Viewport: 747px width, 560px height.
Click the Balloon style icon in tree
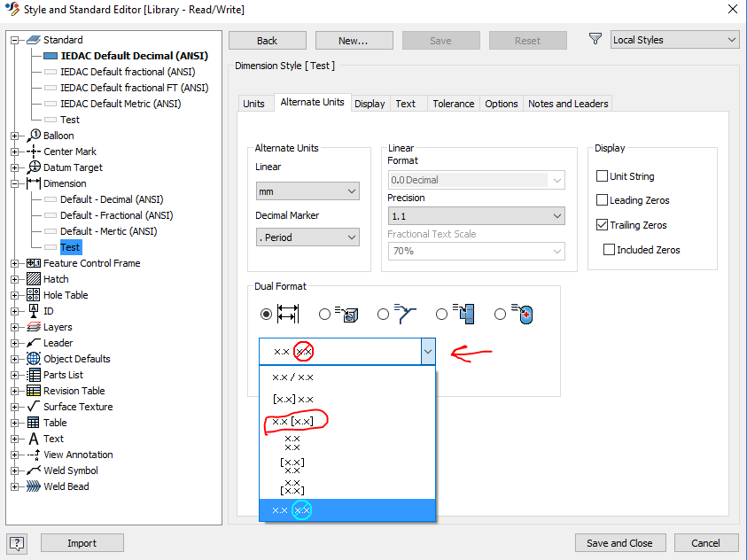(34, 136)
